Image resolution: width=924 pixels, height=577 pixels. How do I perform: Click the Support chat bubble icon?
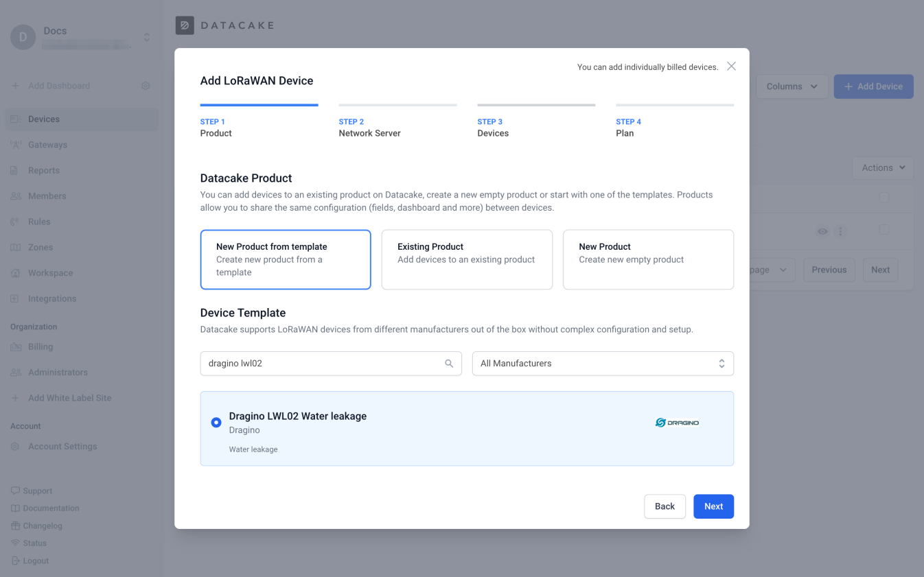click(15, 491)
